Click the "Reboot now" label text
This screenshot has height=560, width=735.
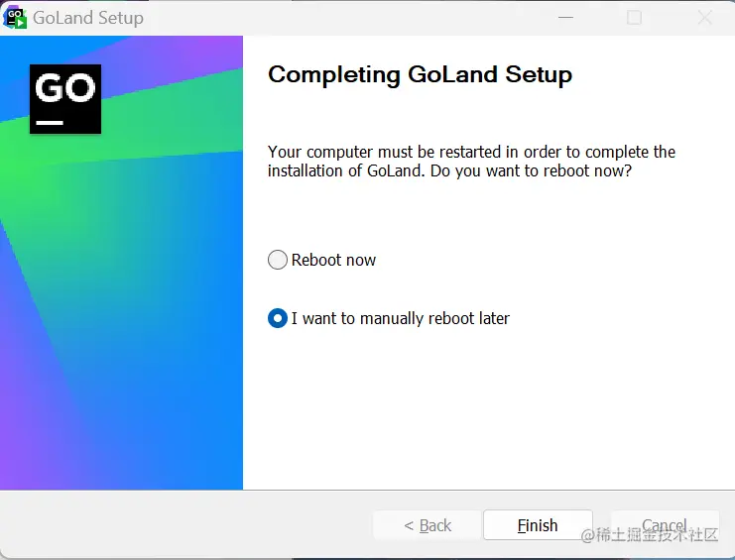pyautogui.click(x=334, y=260)
